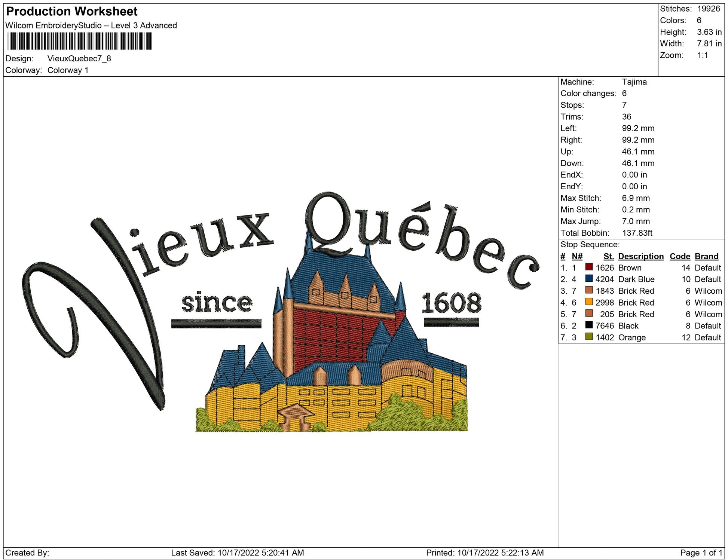Click the Brick Red 2998 orange swatch
This screenshot has width=728, height=560.
589,302
